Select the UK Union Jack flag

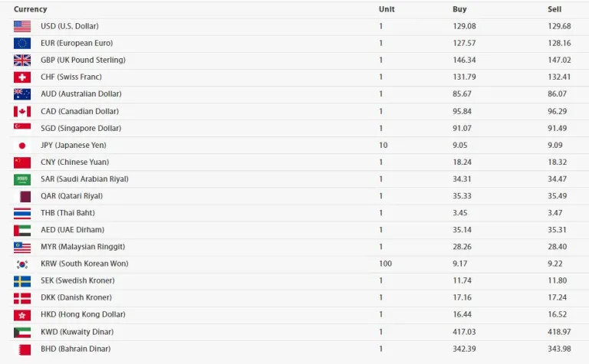(x=22, y=60)
